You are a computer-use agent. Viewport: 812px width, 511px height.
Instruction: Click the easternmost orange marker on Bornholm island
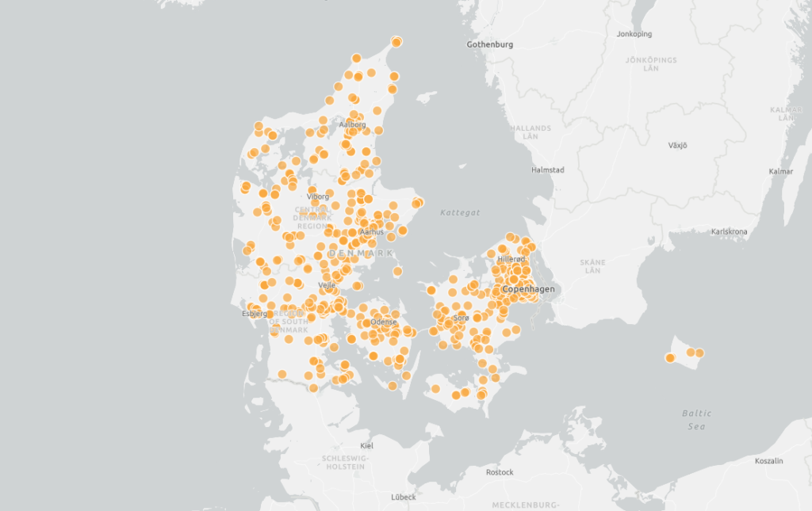tap(699, 353)
